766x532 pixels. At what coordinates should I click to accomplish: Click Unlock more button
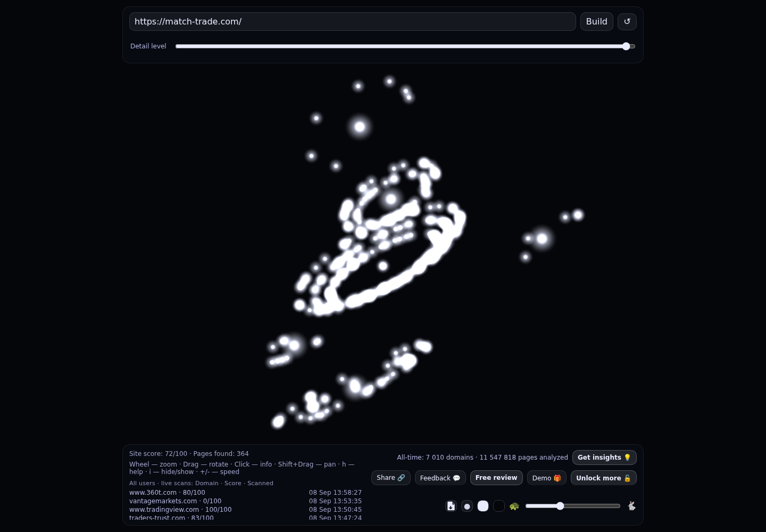pos(603,478)
